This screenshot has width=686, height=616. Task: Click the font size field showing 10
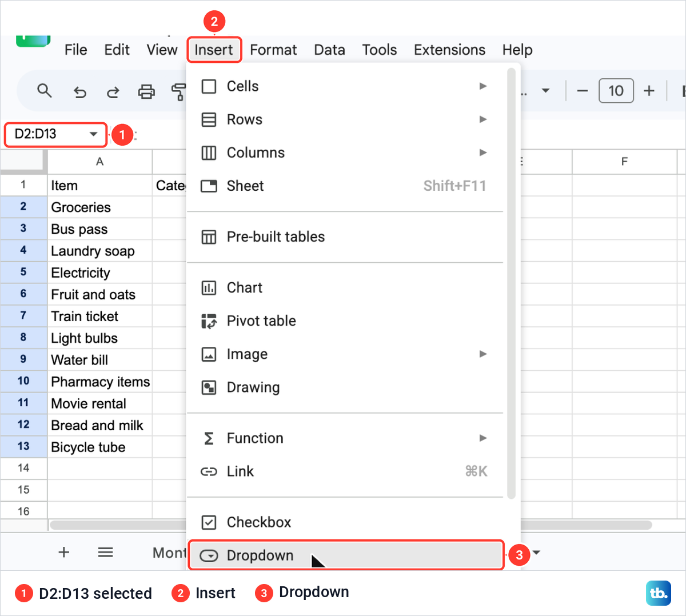[x=616, y=91]
